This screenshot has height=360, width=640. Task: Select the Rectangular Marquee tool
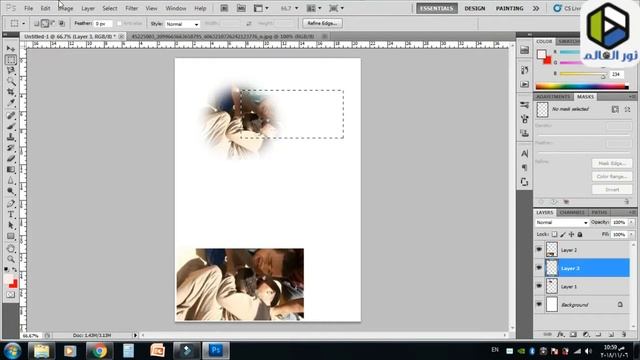(11, 60)
